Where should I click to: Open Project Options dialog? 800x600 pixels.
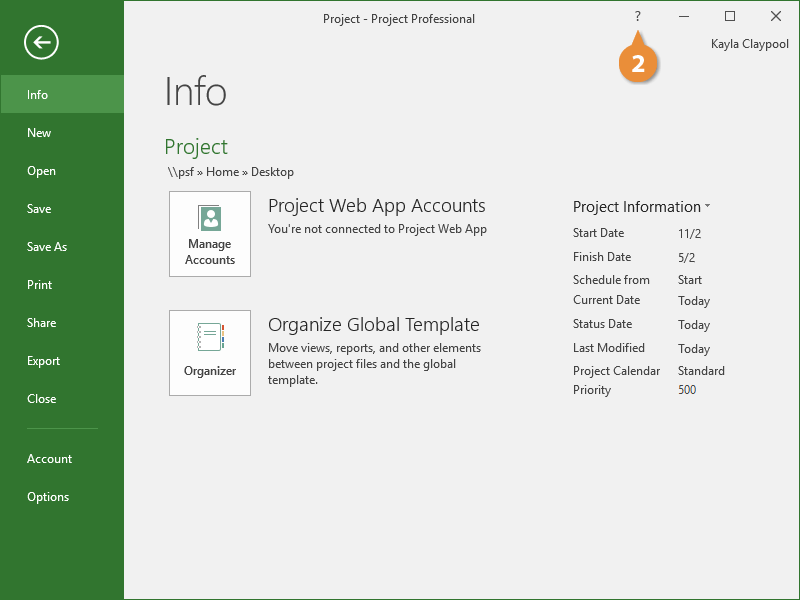point(48,497)
